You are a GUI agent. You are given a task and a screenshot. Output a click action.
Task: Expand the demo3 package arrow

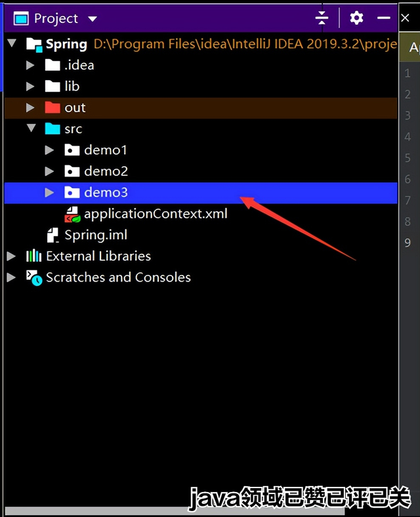pos(49,192)
